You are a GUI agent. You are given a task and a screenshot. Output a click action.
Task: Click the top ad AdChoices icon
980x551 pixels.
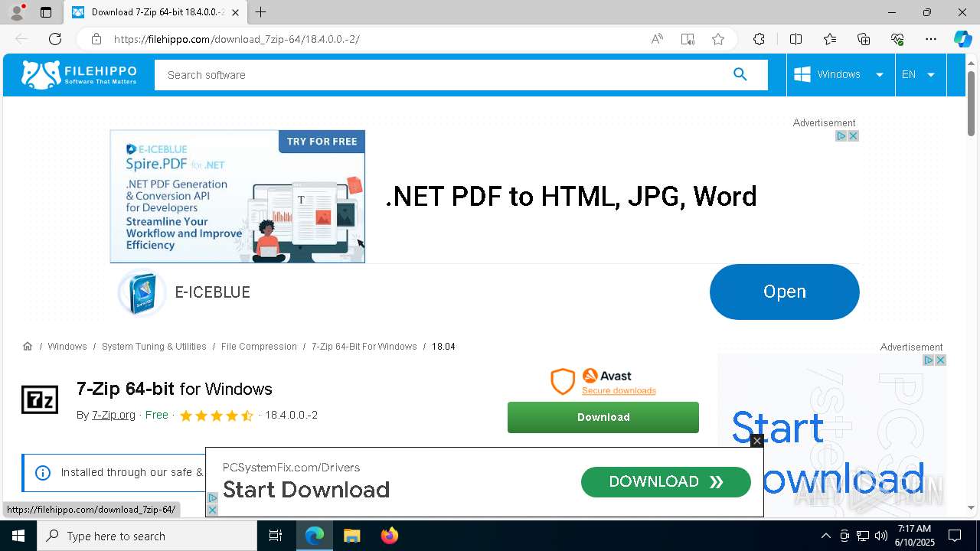(x=841, y=135)
